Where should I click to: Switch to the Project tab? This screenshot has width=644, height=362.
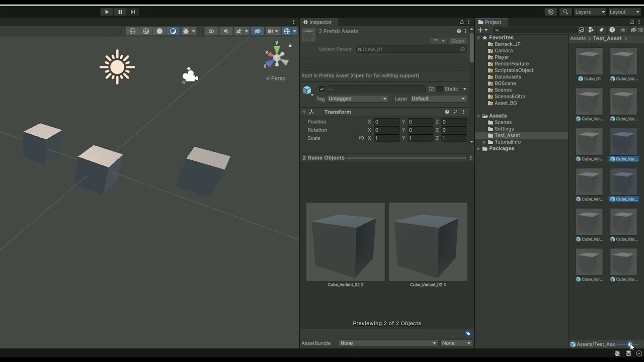[491, 22]
